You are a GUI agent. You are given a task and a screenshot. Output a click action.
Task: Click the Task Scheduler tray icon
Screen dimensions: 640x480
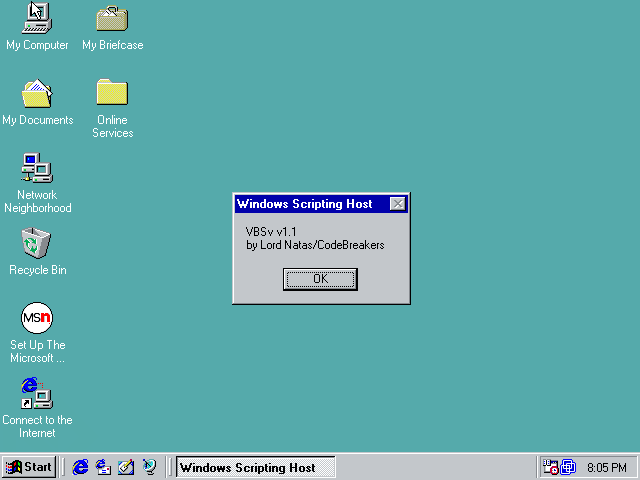(550, 467)
